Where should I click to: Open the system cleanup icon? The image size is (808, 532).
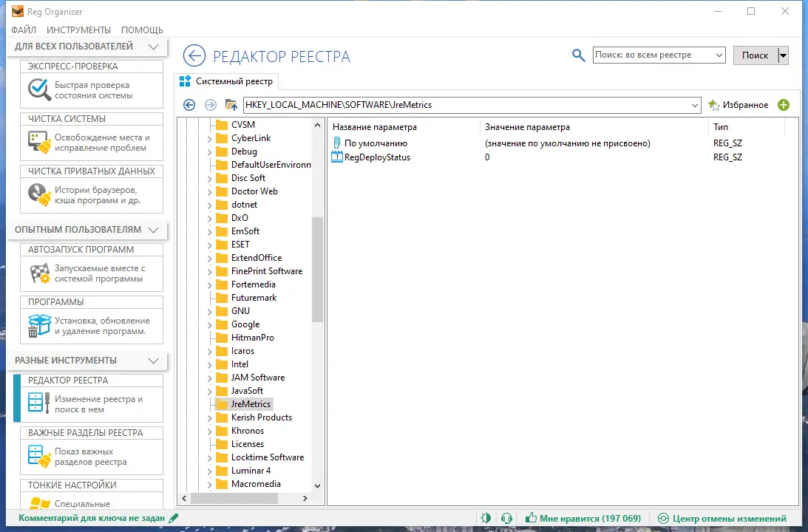39,142
